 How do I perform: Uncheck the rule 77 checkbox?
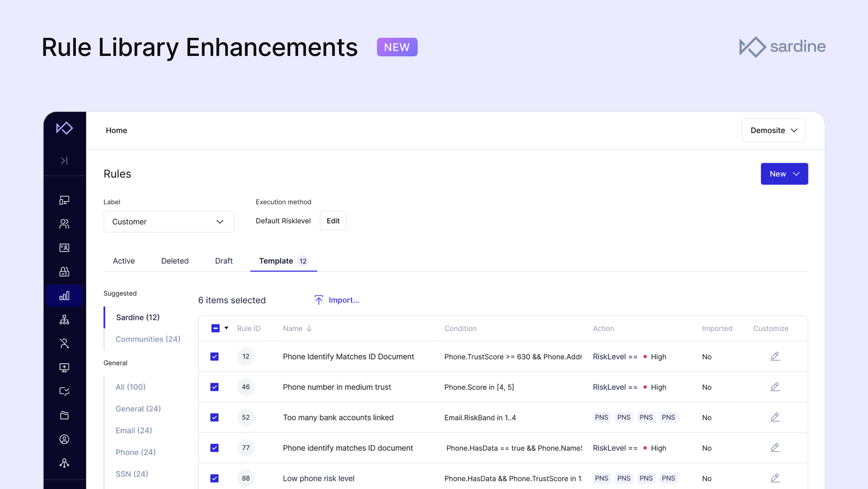pos(214,448)
